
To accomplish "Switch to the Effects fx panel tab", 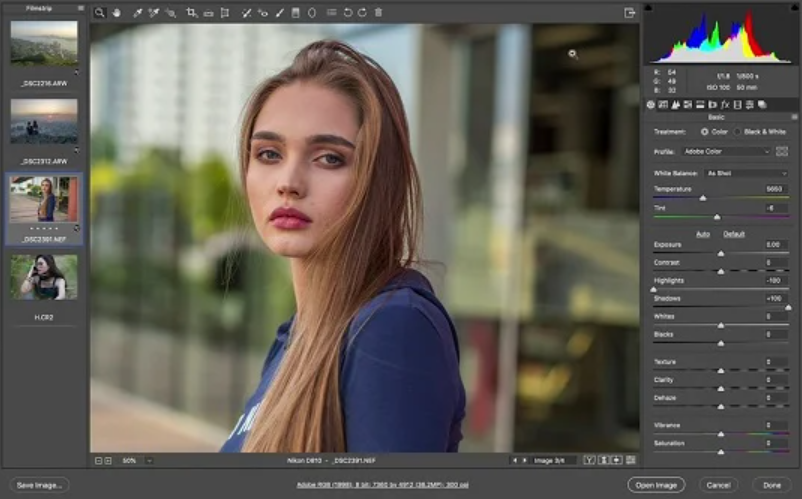I will (x=725, y=105).
